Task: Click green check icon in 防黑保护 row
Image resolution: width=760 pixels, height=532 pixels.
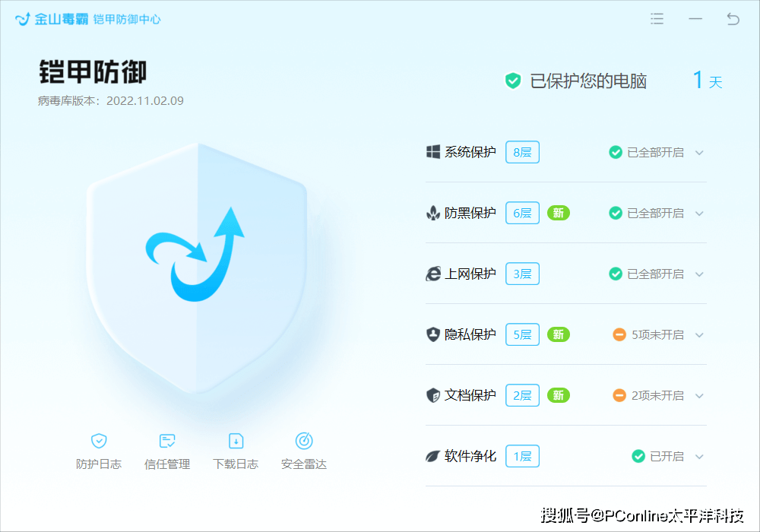Action: point(616,213)
